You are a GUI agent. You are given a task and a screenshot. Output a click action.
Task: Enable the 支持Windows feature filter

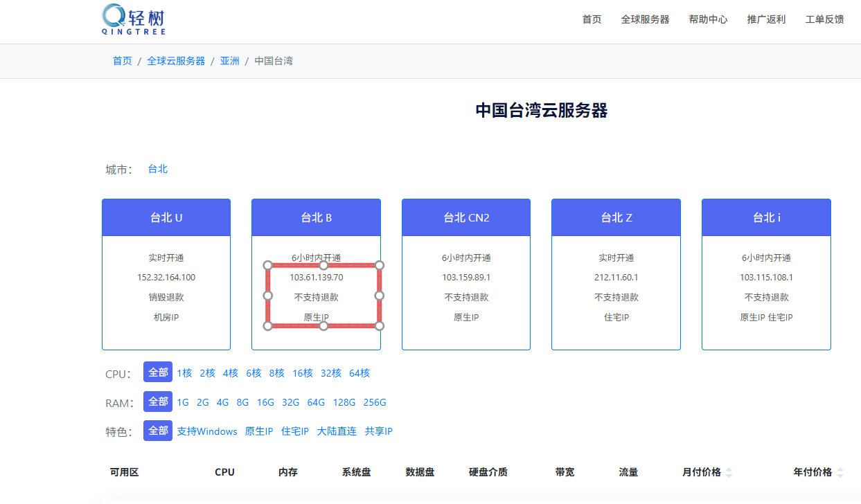tap(206, 431)
